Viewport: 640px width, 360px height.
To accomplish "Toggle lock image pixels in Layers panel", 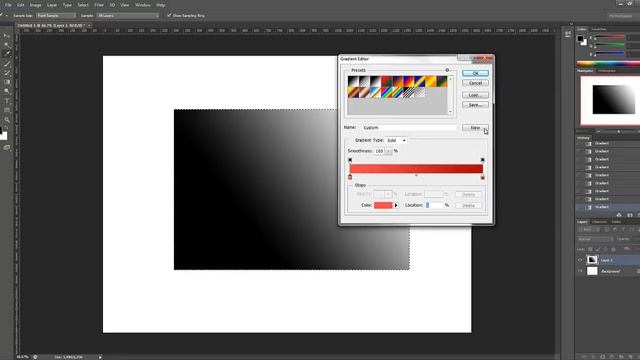I will (598, 249).
